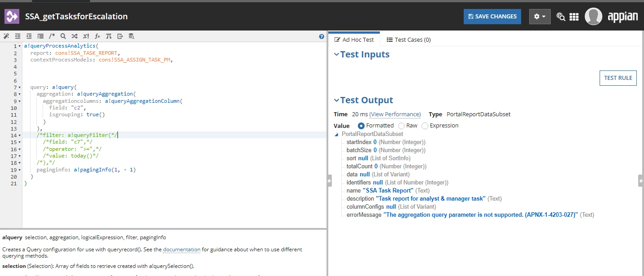Click the shuffle arrows toolbar icon

[x=74, y=36]
